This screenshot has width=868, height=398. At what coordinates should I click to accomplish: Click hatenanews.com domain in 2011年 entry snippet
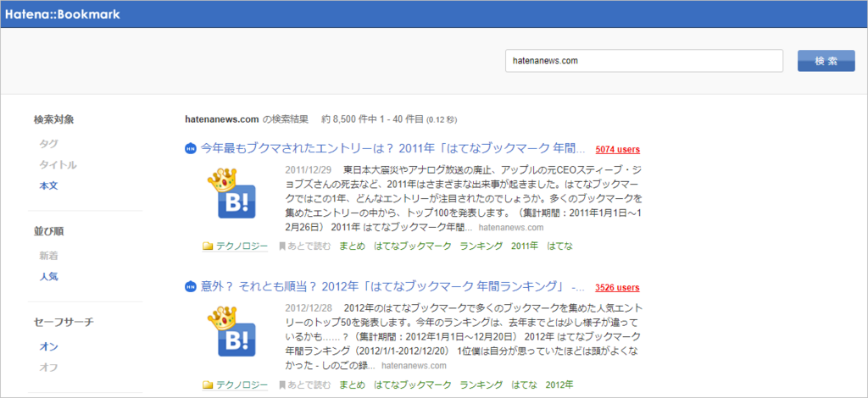[x=511, y=227]
